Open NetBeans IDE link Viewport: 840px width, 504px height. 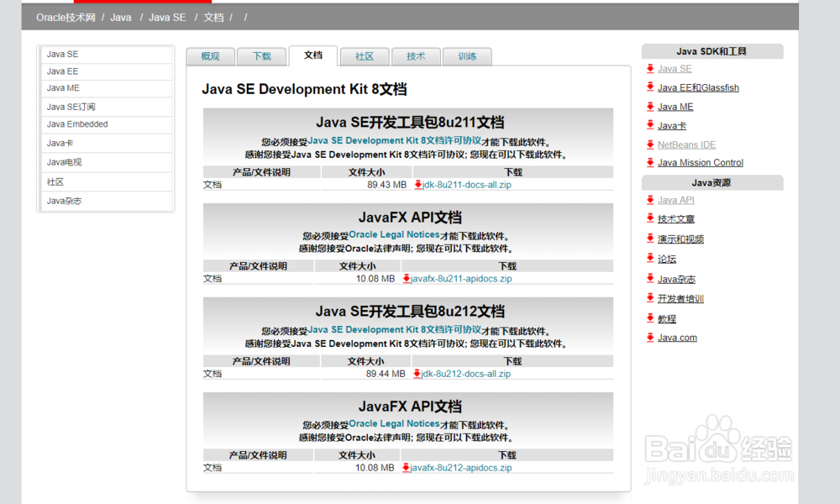pos(686,144)
